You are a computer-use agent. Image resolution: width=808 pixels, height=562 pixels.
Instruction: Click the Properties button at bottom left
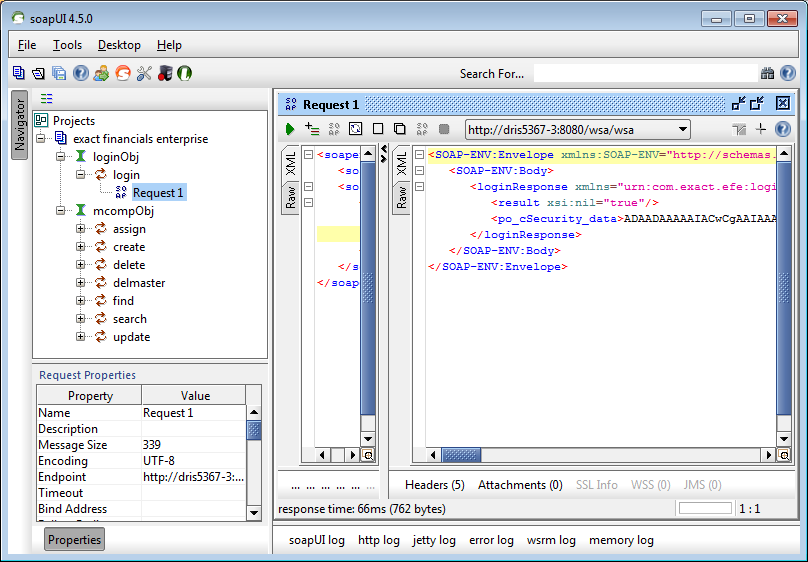click(x=74, y=539)
